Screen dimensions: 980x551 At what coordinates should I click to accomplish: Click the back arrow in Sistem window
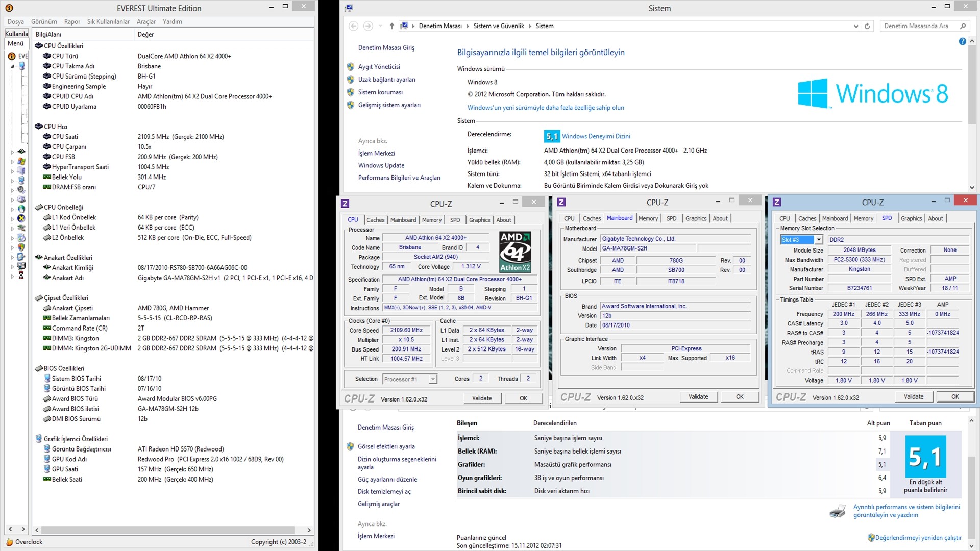point(353,26)
